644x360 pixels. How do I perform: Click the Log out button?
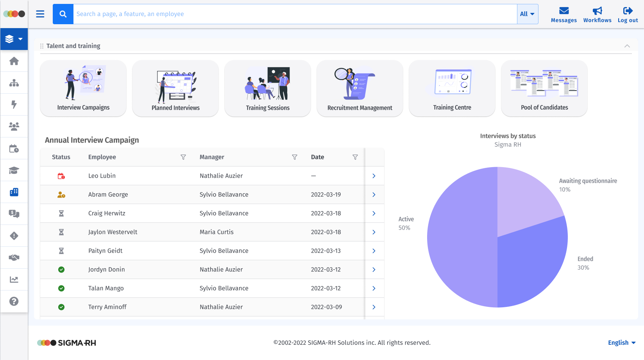tap(628, 14)
